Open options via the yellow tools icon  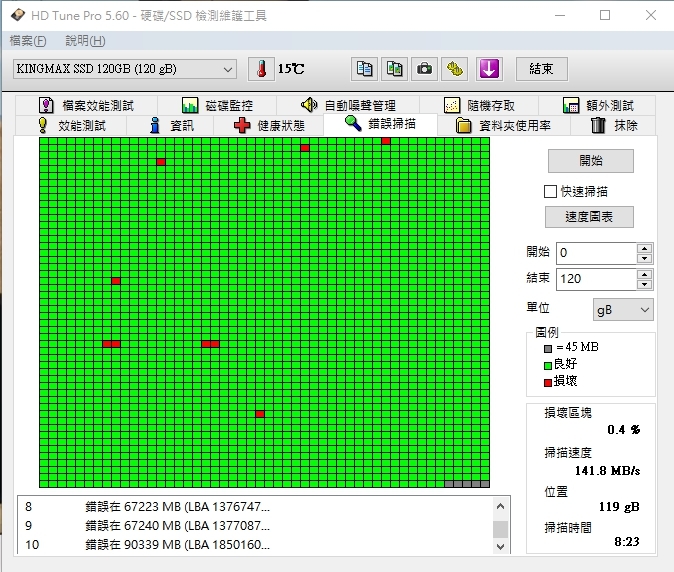pyautogui.click(x=455, y=69)
